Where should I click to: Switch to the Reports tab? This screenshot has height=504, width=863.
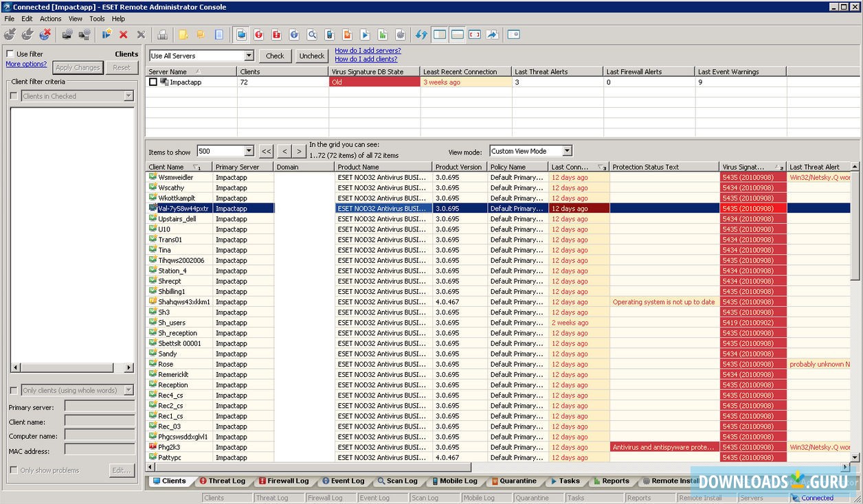[x=611, y=481]
